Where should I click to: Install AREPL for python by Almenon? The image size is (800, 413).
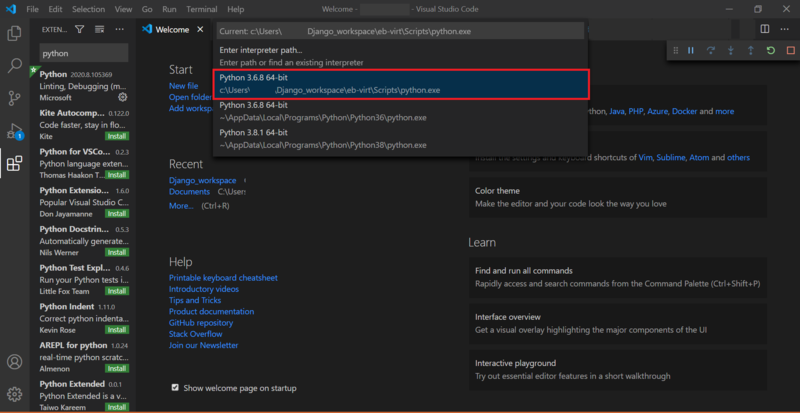(117, 369)
